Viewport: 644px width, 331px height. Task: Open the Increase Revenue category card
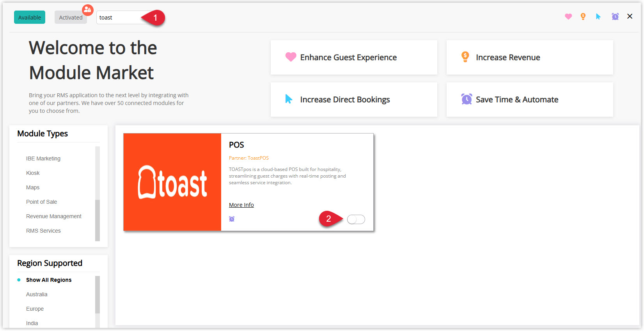click(x=530, y=57)
